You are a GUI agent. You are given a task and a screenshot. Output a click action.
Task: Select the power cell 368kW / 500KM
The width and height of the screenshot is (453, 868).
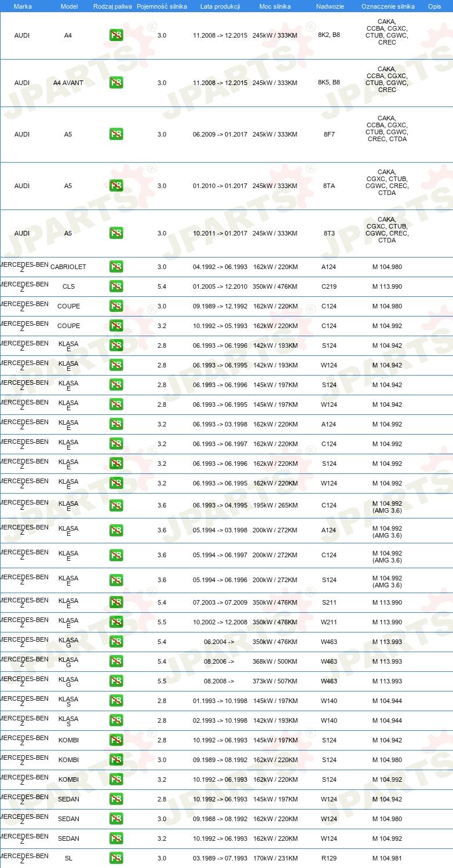pyautogui.click(x=275, y=661)
